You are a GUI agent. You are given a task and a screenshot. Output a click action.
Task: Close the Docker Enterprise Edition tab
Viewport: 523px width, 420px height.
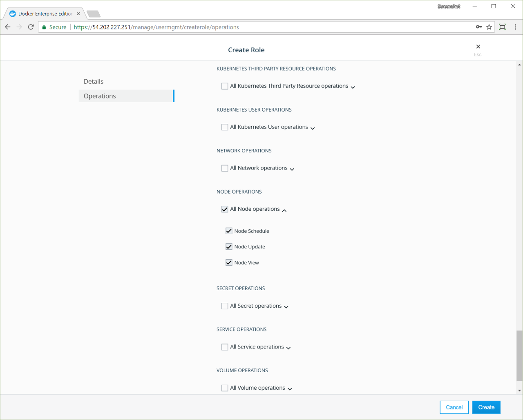(x=78, y=14)
